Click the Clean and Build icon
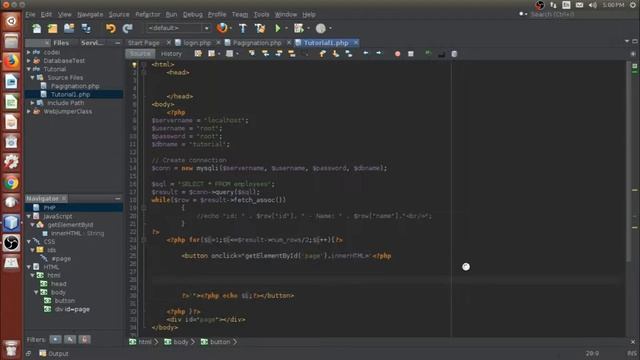 [260, 28]
